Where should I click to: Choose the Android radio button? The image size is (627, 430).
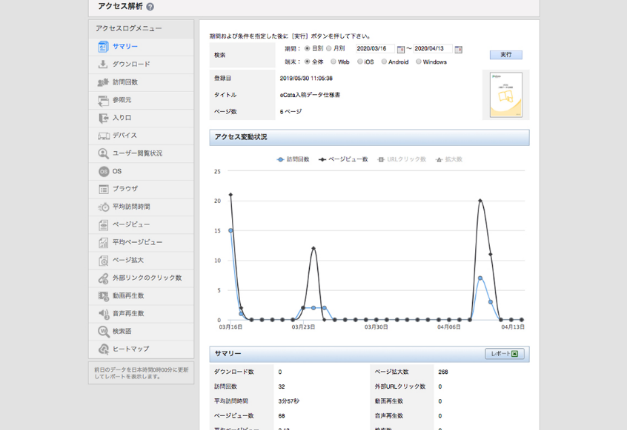[x=383, y=62]
